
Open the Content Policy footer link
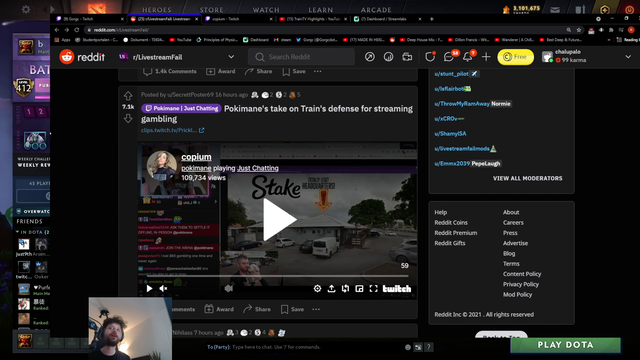coord(522,274)
